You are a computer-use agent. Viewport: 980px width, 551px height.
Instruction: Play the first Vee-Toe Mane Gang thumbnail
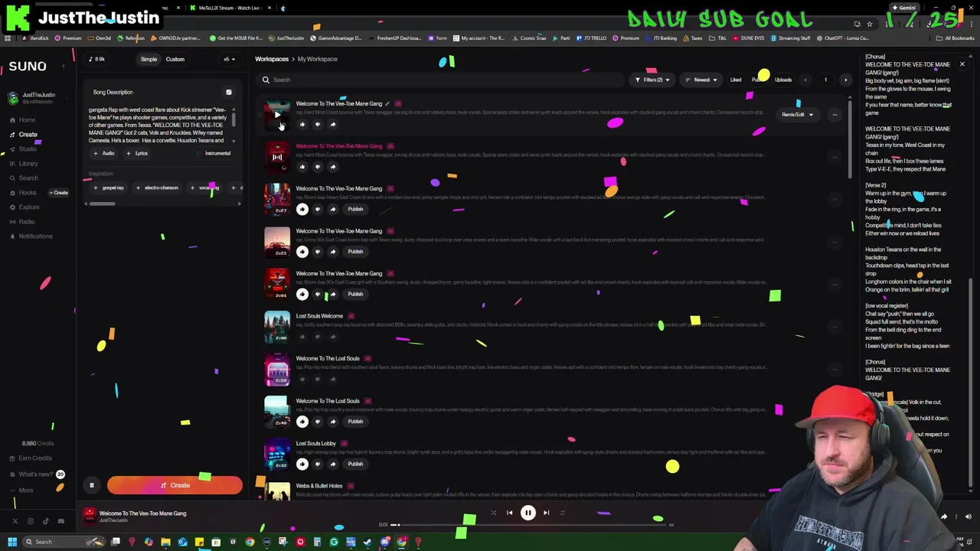pos(277,114)
